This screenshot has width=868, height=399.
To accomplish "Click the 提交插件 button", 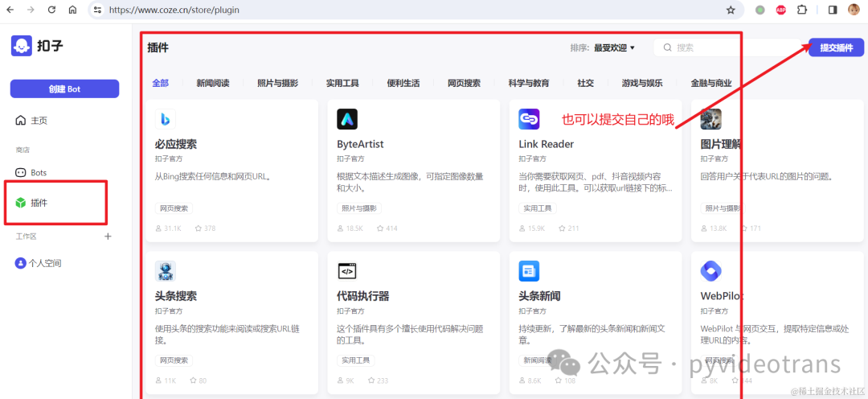I will pyautogui.click(x=837, y=47).
